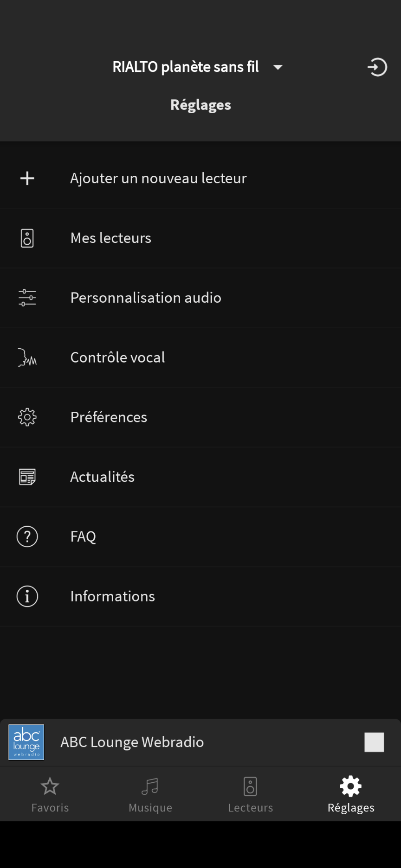Open Ajouter un nouveau lecteur
This screenshot has height=868, width=401.
158,179
